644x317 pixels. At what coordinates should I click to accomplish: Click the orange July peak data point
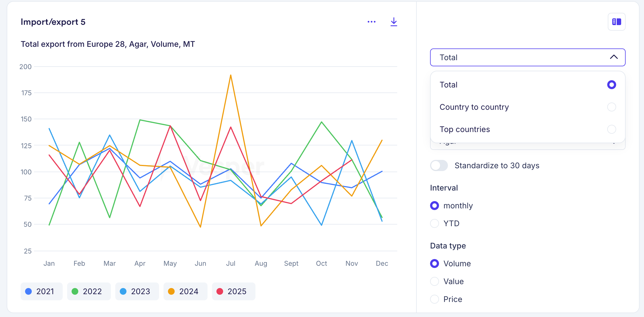coord(231,75)
